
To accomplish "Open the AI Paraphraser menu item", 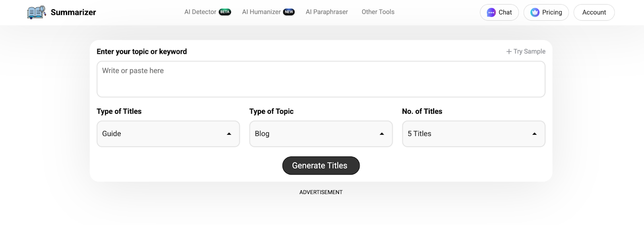I will [327, 12].
